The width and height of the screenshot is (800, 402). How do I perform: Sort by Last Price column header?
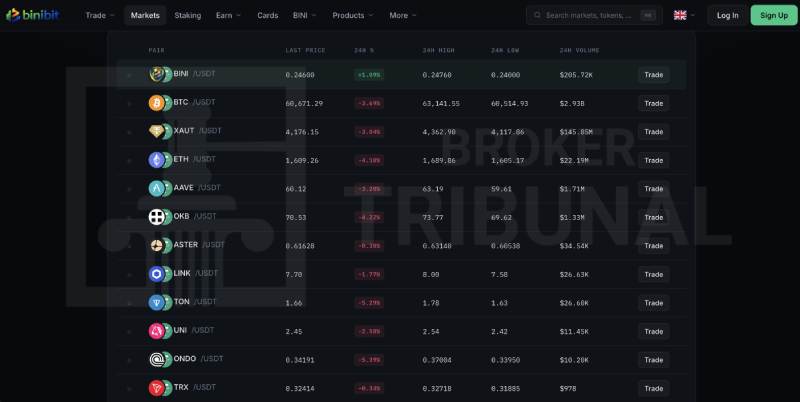305,51
